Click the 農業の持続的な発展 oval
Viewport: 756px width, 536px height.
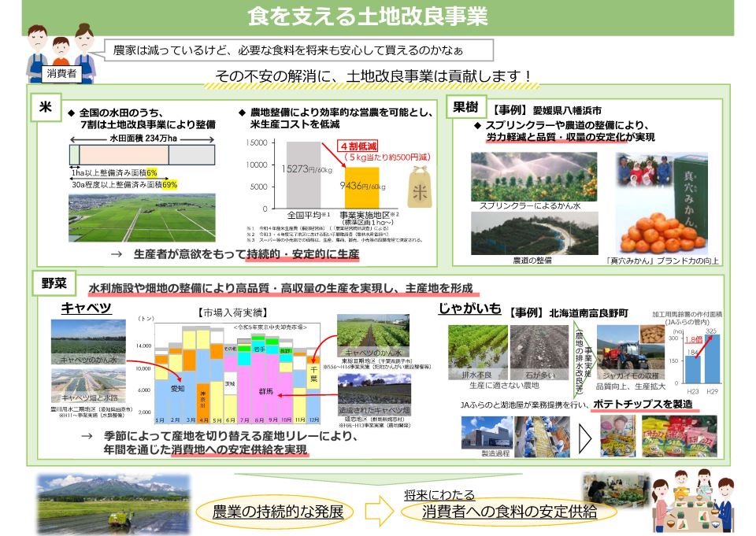279,512
